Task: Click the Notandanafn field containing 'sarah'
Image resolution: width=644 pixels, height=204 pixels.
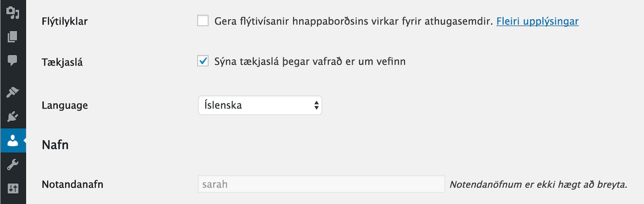Action: pyautogui.click(x=321, y=184)
